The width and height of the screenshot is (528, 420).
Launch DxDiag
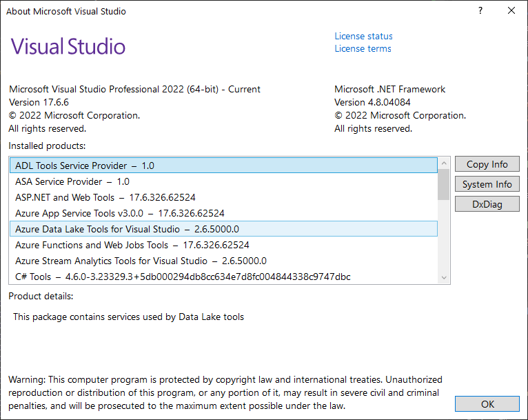487,204
